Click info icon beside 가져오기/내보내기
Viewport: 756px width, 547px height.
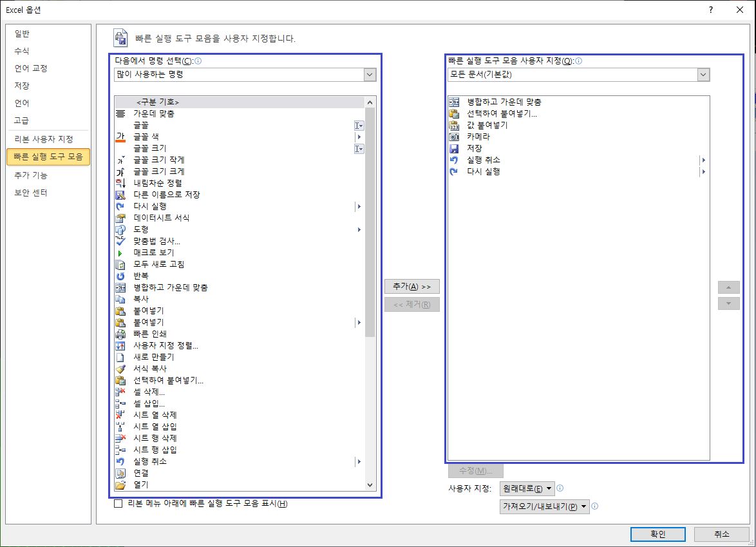coord(595,506)
